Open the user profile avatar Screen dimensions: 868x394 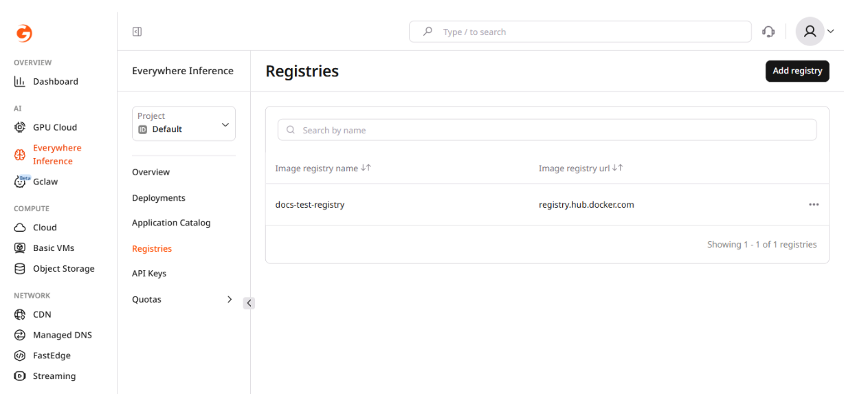pos(810,32)
